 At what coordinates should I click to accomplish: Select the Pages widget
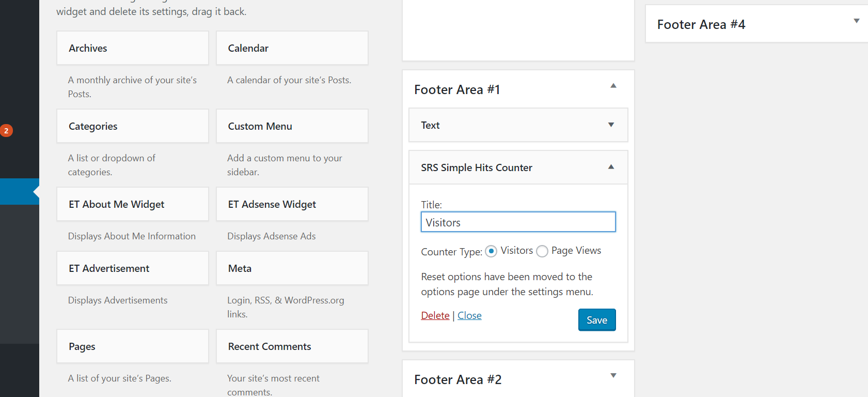[x=133, y=346]
